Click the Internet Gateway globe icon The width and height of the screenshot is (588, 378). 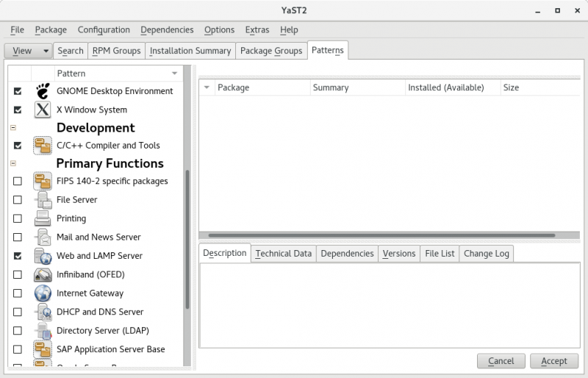coord(43,293)
